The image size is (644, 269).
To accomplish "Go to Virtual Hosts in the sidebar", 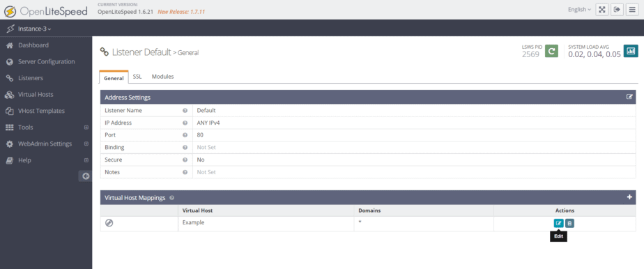I will coord(36,95).
